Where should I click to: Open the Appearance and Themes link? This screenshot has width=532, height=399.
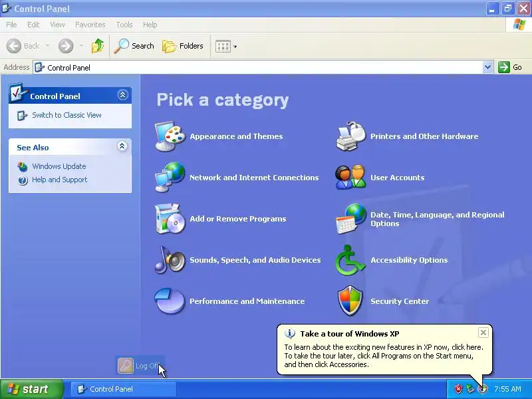236,136
